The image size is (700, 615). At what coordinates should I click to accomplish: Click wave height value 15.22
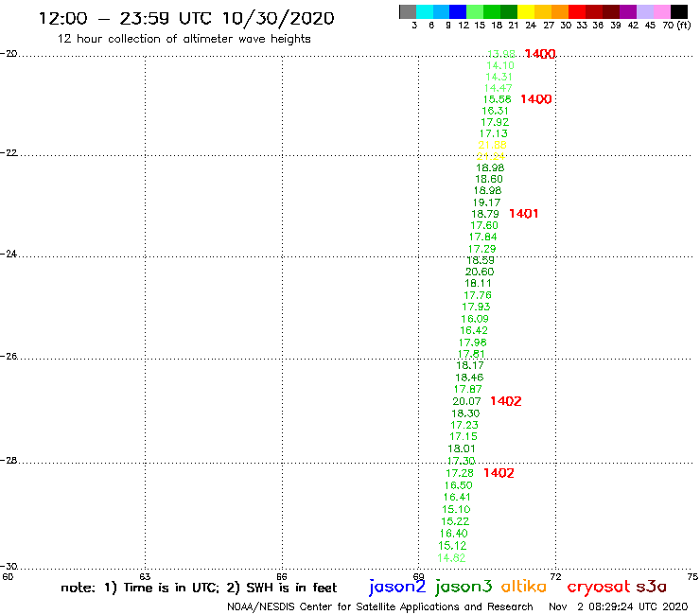click(x=455, y=521)
